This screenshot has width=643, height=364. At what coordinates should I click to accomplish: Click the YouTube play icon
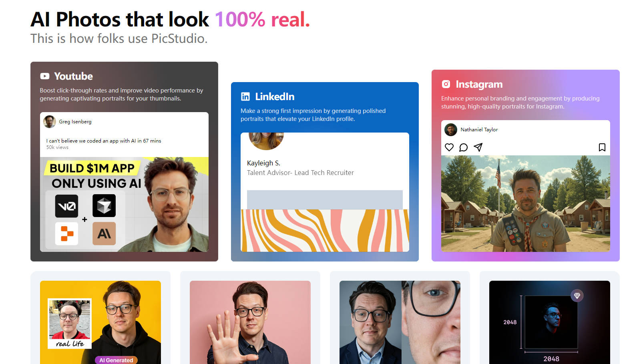[45, 76]
